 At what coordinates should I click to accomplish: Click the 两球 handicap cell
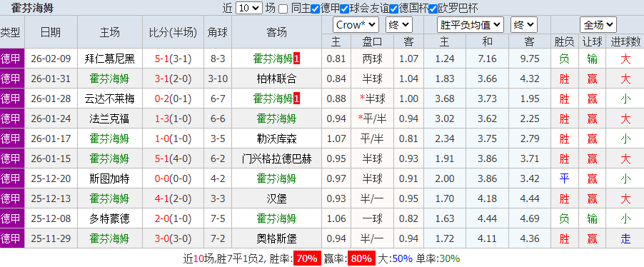click(373, 59)
